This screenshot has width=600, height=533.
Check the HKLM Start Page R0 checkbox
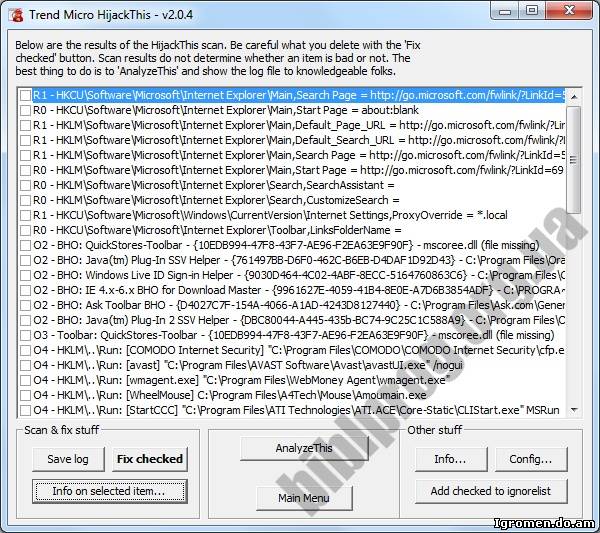pos(25,170)
